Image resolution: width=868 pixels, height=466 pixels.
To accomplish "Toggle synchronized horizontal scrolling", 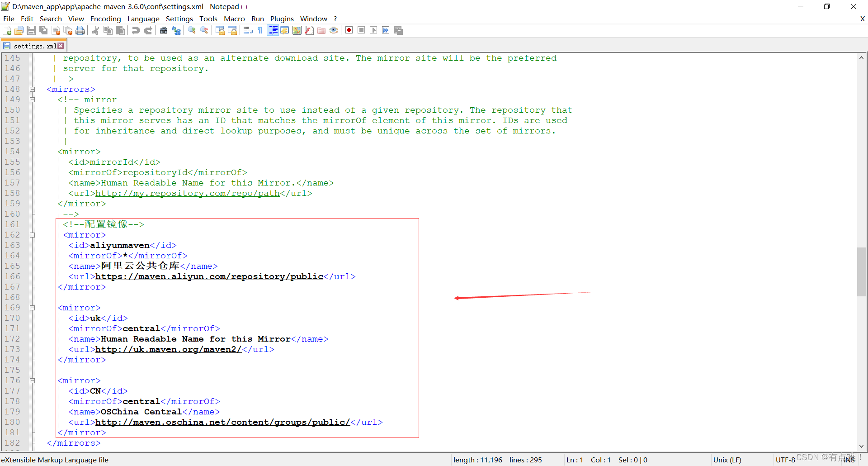I will click(x=232, y=30).
